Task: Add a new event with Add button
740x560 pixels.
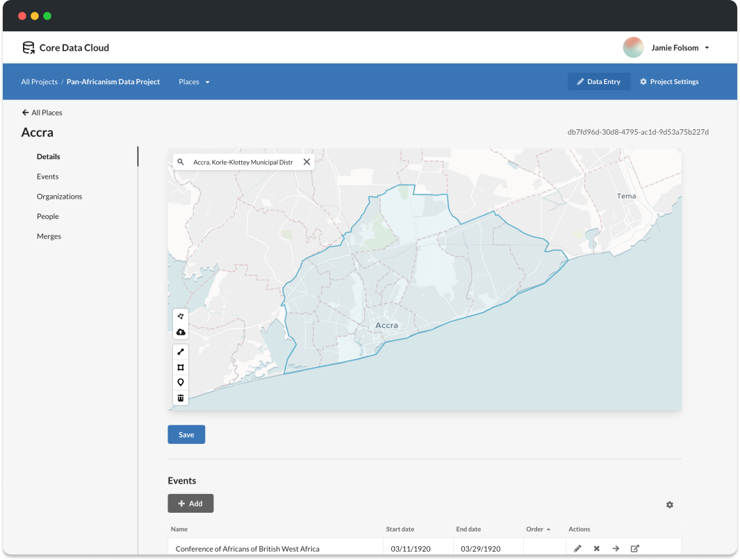Action: [190, 504]
